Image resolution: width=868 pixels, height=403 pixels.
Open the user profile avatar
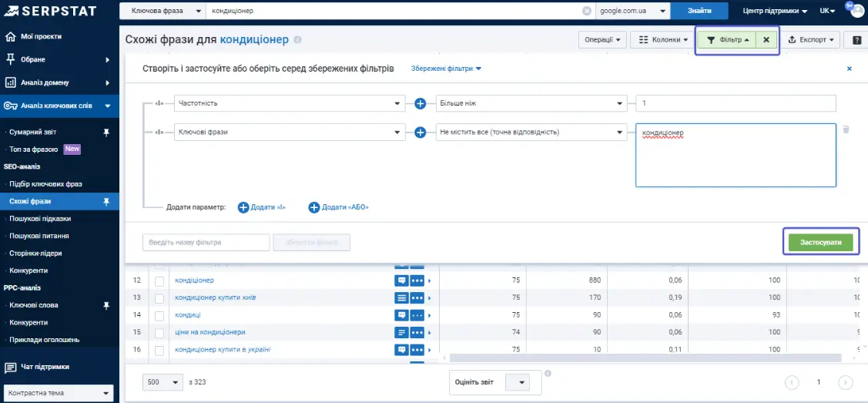pyautogui.click(x=859, y=11)
